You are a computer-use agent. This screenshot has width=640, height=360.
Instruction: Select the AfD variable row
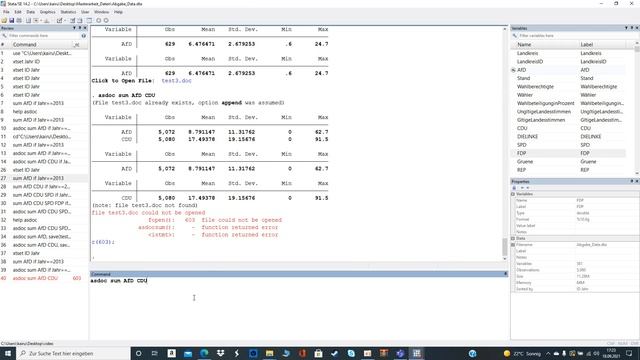coord(568,70)
